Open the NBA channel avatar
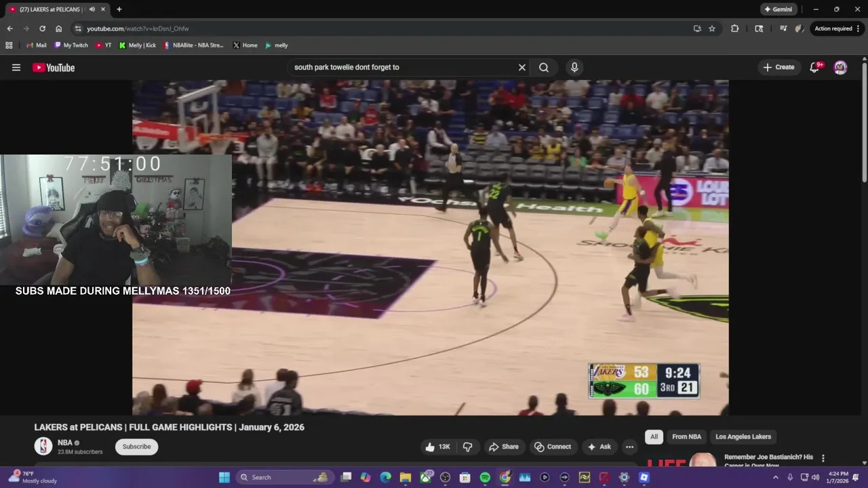The height and width of the screenshot is (488, 868). pos(43,446)
